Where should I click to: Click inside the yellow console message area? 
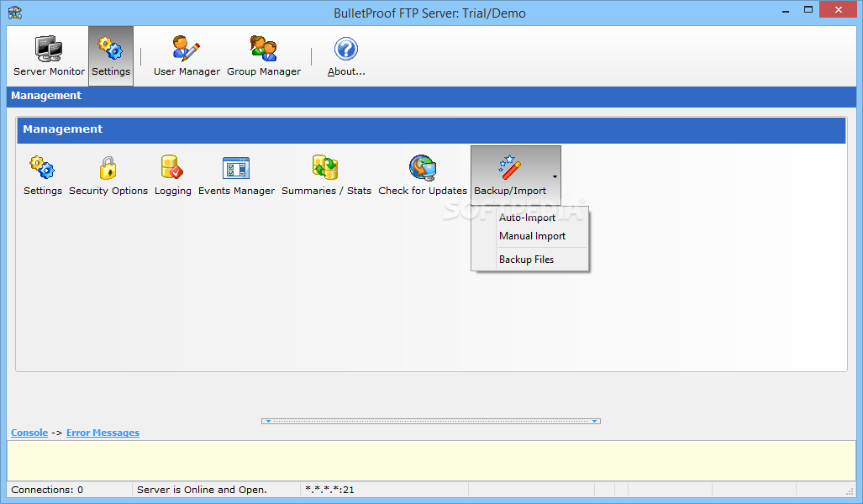click(x=431, y=460)
